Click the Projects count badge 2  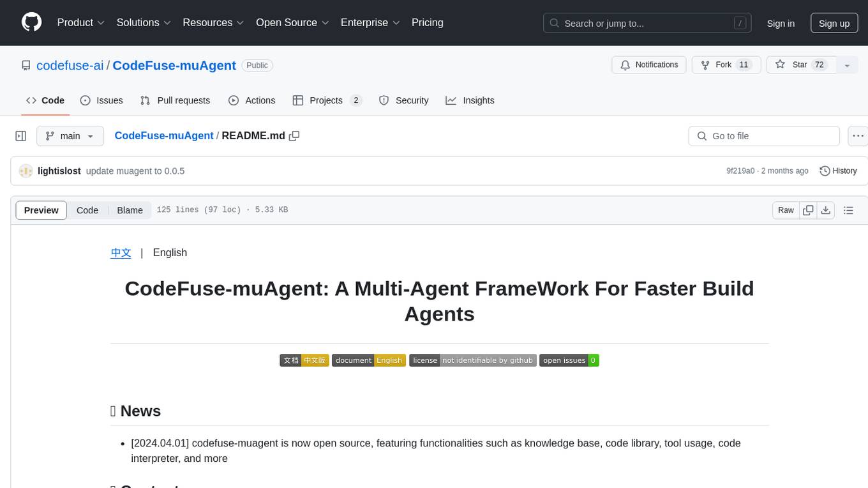coord(356,100)
